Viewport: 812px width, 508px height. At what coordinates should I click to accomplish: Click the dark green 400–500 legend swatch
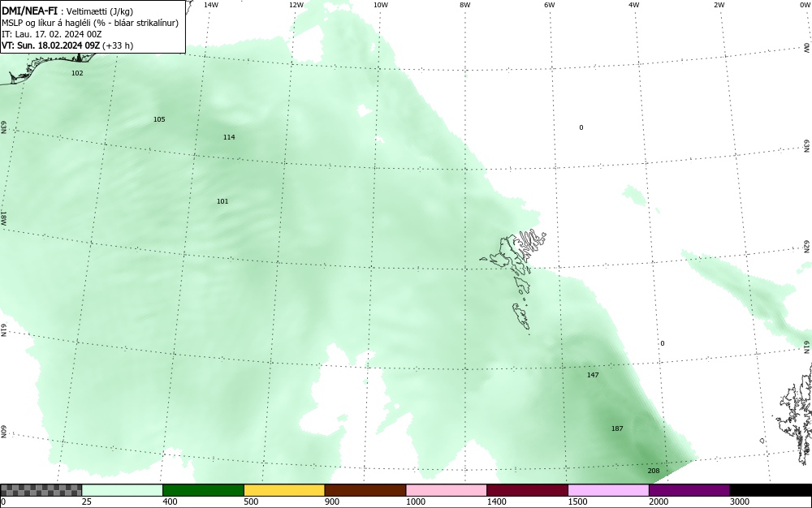tap(203, 490)
